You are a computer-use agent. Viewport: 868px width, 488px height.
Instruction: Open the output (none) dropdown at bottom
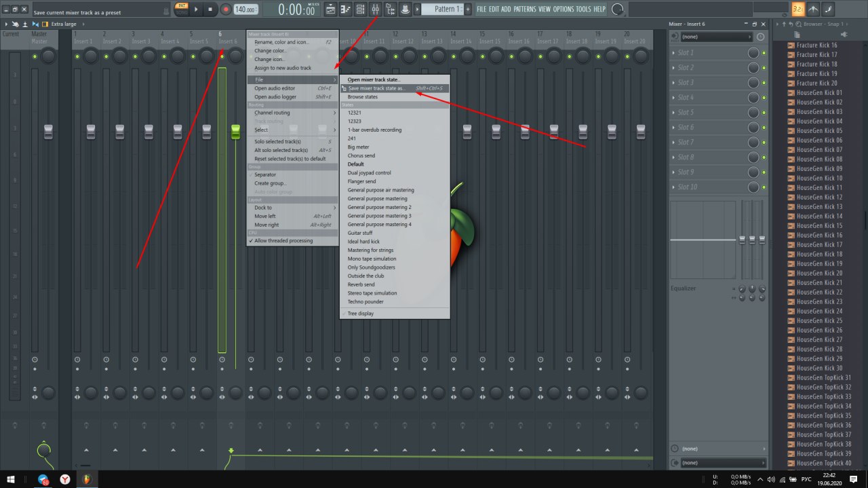pyautogui.click(x=724, y=462)
